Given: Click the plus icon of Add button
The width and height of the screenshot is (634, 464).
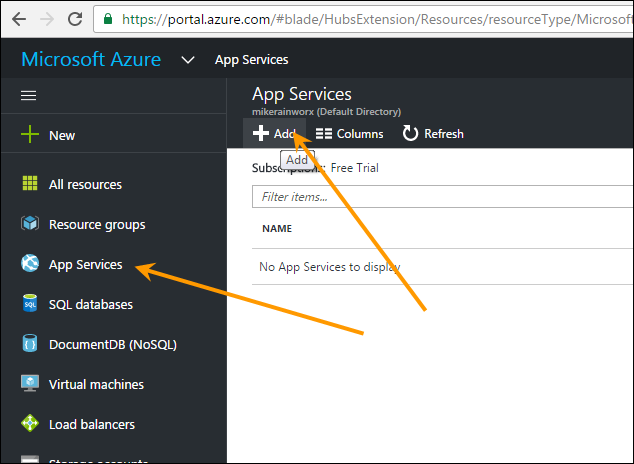Looking at the screenshot, I should (261, 133).
